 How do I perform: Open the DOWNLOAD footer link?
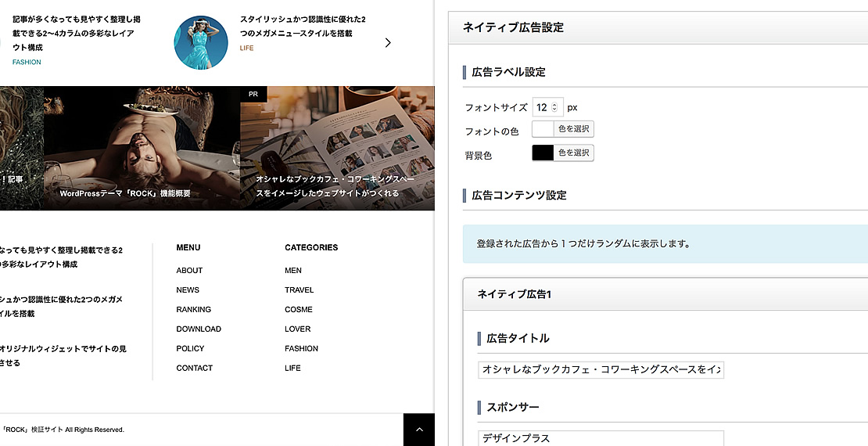click(199, 329)
